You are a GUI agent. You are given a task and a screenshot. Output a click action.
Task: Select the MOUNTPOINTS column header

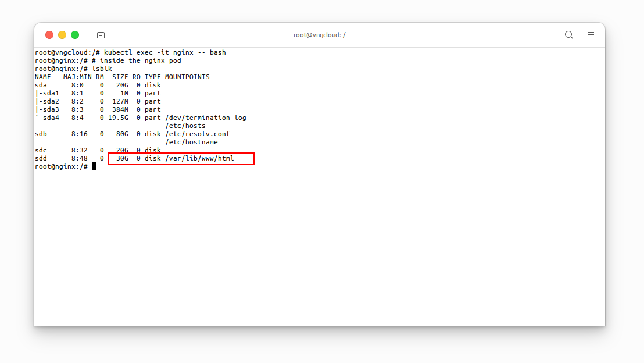187,77
